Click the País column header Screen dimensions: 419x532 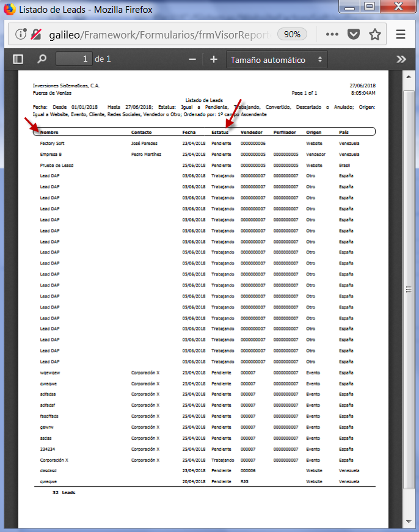click(344, 133)
